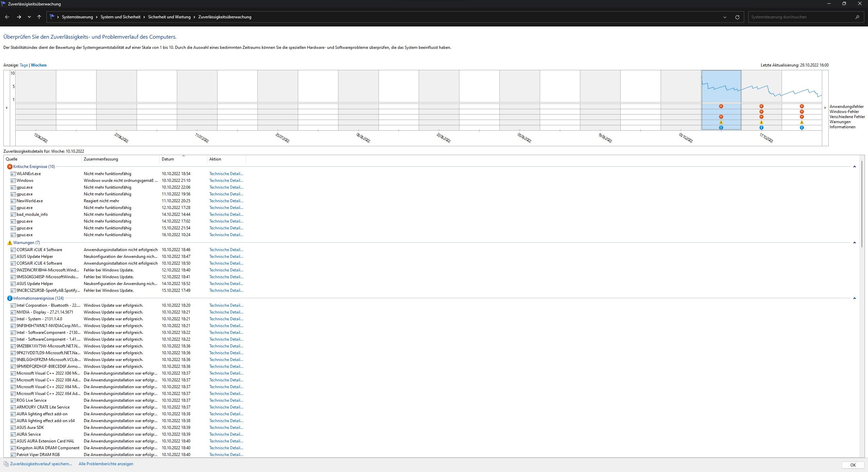
Task: Open Technische Details for NewWorld.exe
Action: pos(226,201)
